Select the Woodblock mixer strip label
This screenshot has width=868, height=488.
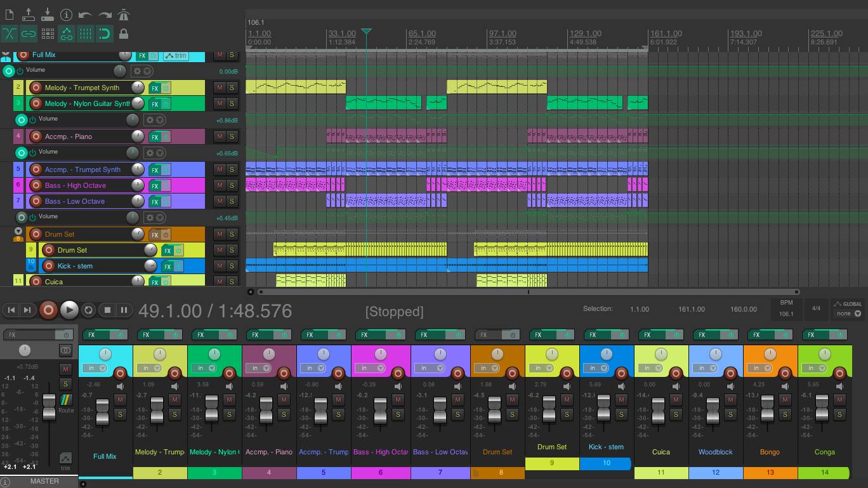point(716,452)
